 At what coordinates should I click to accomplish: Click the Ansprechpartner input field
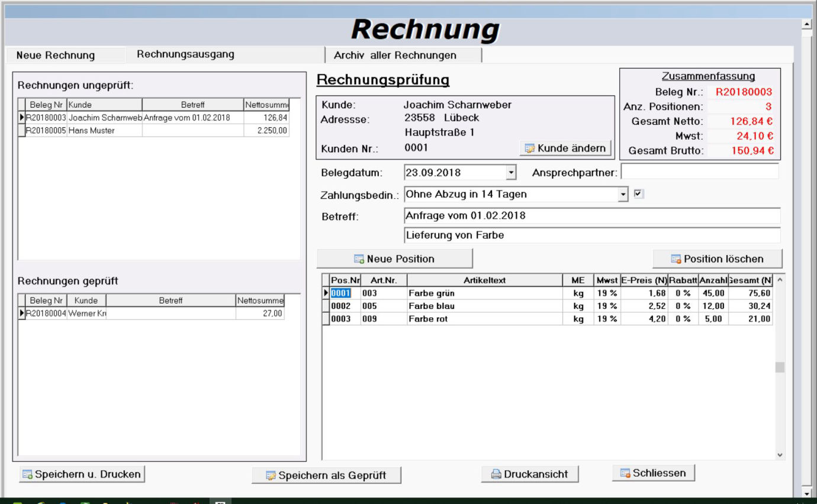pyautogui.click(x=700, y=172)
